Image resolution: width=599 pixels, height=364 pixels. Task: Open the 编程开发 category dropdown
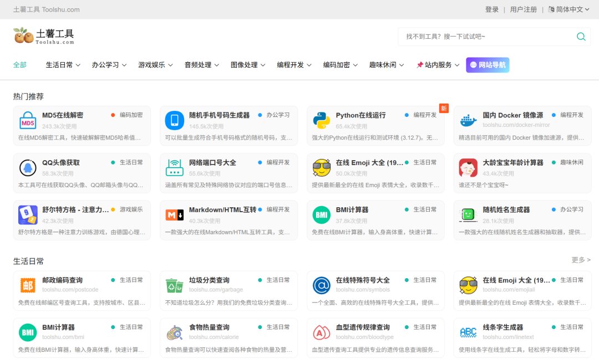point(294,65)
